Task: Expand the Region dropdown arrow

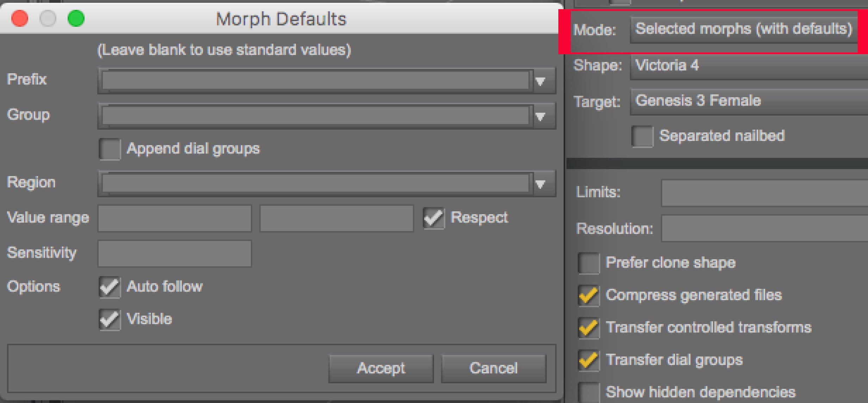Action: 540,184
